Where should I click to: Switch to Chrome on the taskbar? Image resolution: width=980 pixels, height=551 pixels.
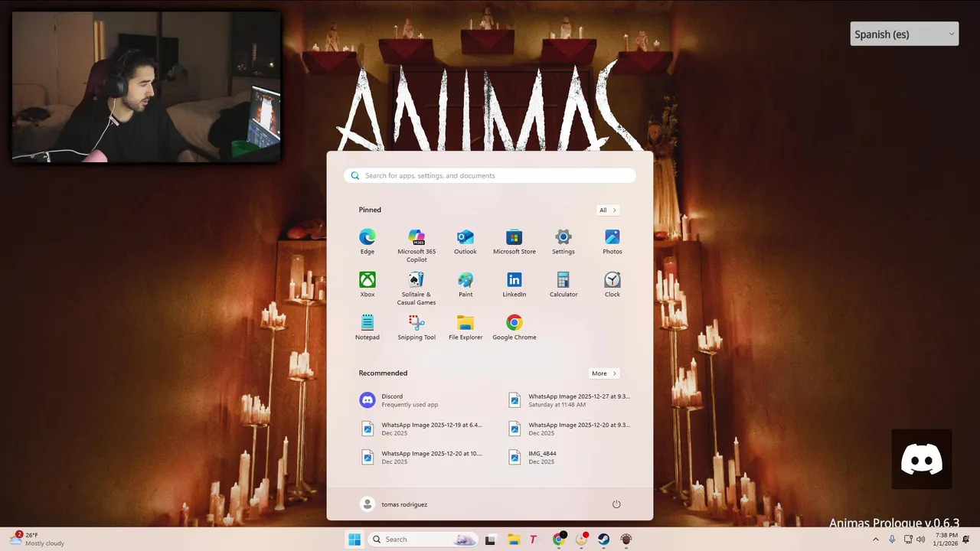559,540
